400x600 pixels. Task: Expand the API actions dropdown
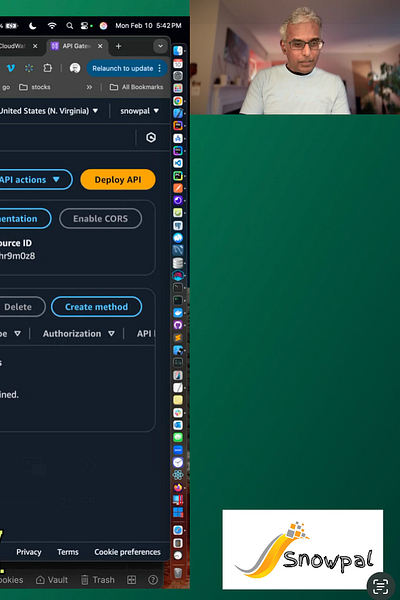tap(34, 179)
